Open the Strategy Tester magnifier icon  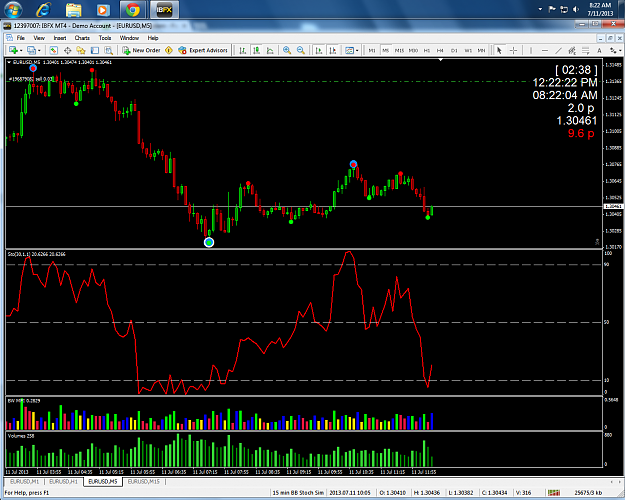tap(108, 50)
